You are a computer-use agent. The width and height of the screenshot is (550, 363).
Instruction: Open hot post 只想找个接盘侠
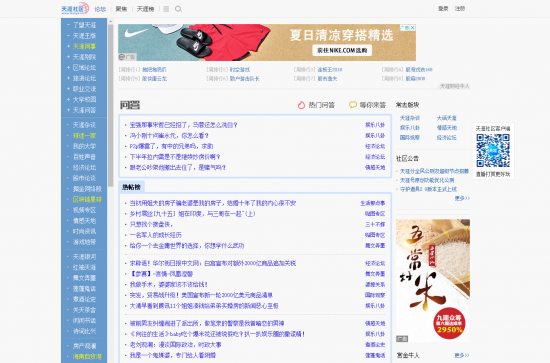coord(151,224)
